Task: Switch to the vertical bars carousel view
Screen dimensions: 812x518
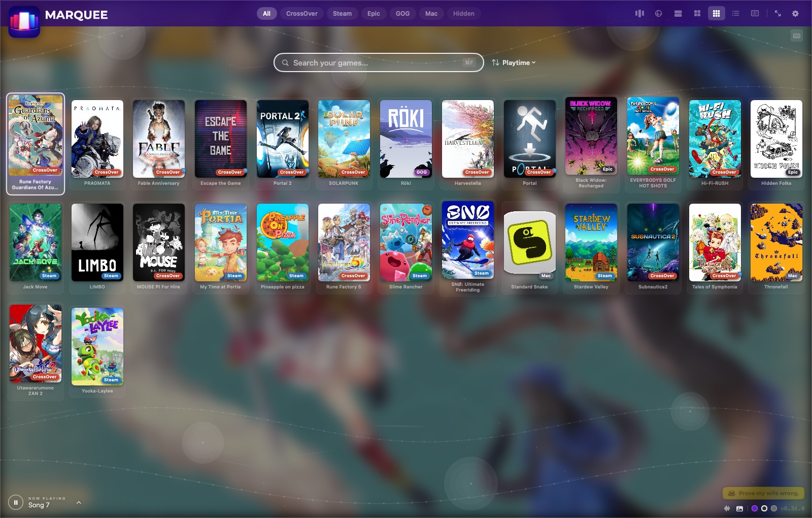Action: (639, 14)
